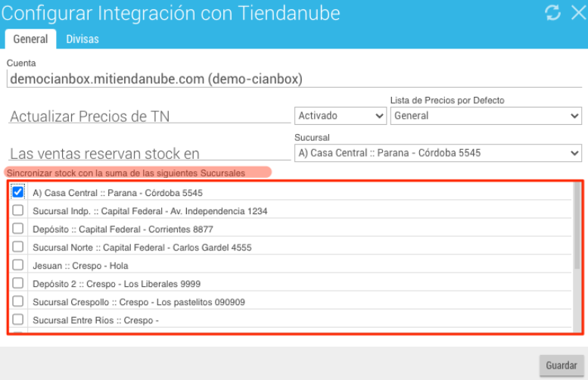Click row text 'Sucursal Crespollo :: Crespo - Los pastelitos 090909'

[x=138, y=302]
